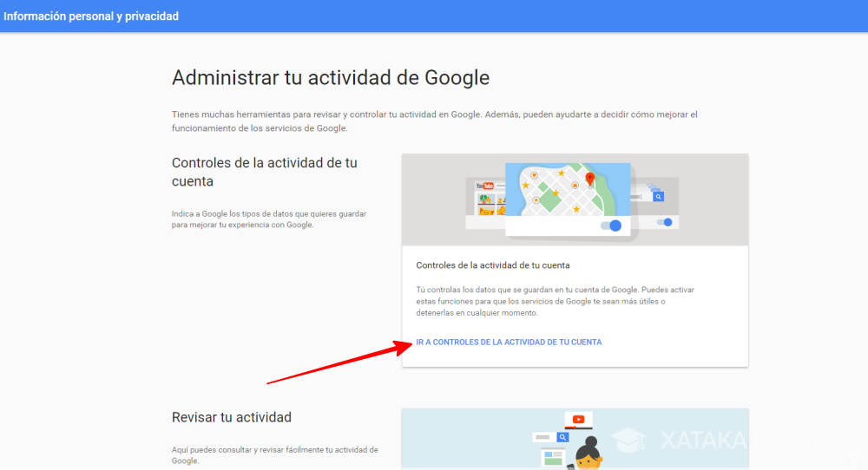Click the blue search magnifier in top card
The height and width of the screenshot is (470, 868).
[659, 197]
